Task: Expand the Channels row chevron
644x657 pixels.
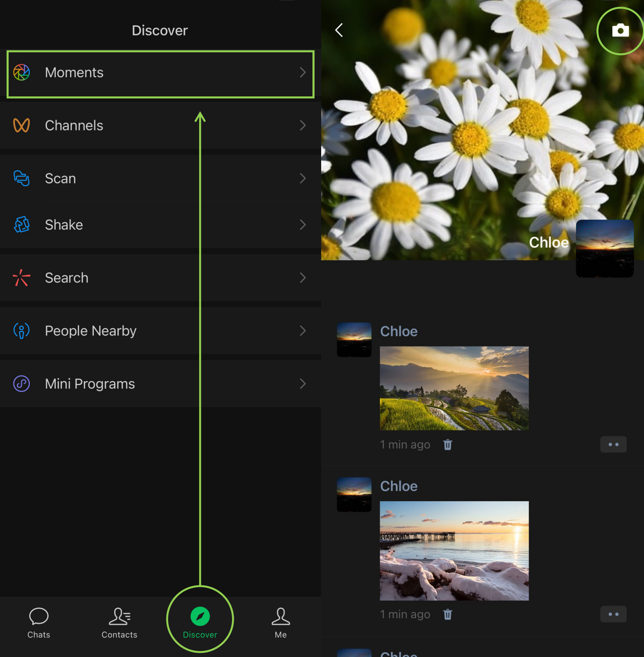Action: tap(303, 125)
